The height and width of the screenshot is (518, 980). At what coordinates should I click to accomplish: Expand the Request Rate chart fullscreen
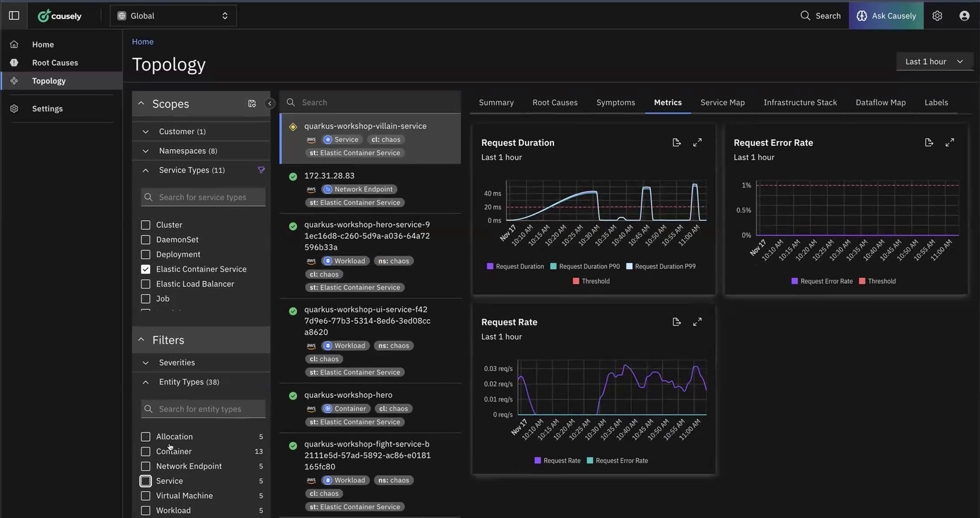pyautogui.click(x=697, y=322)
